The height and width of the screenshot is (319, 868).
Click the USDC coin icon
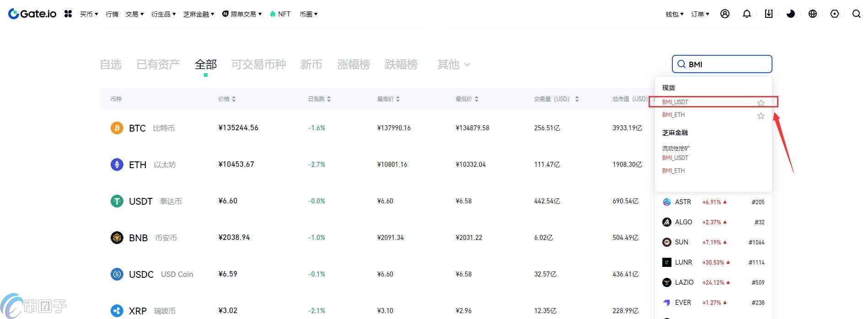pos(117,274)
